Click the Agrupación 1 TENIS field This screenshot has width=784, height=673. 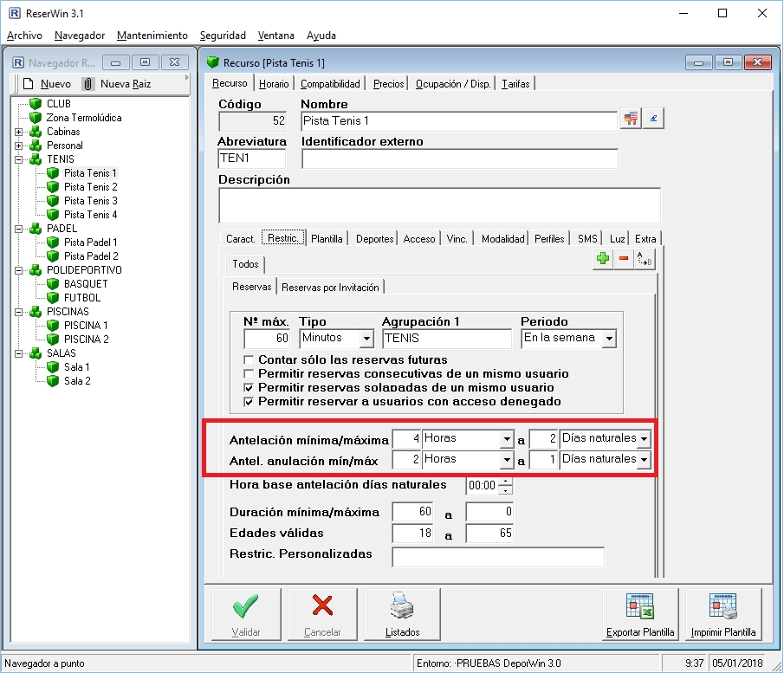tap(447, 339)
